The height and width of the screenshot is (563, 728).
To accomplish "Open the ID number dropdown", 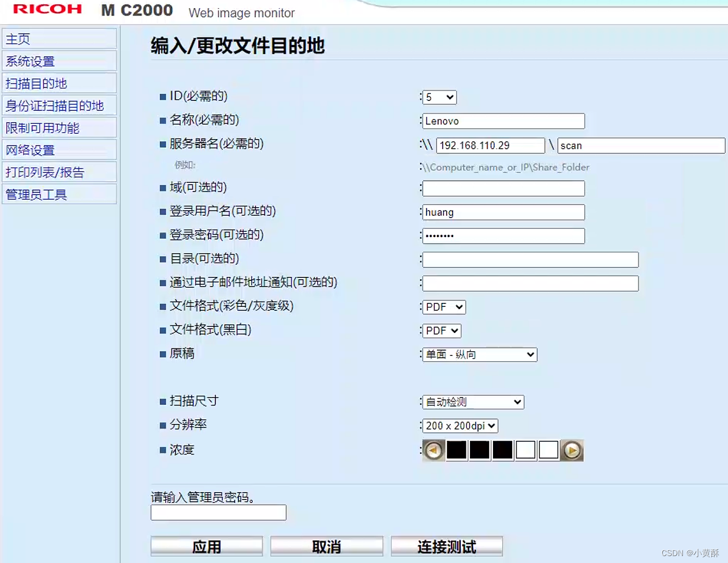I will (x=439, y=97).
